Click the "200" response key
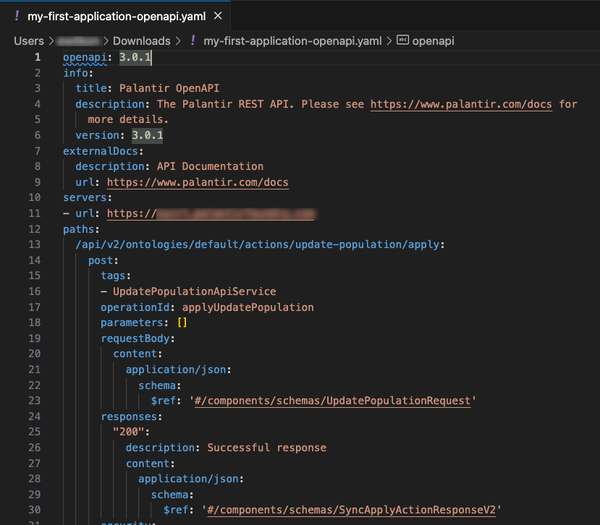The width and height of the screenshot is (600, 525). point(129,432)
